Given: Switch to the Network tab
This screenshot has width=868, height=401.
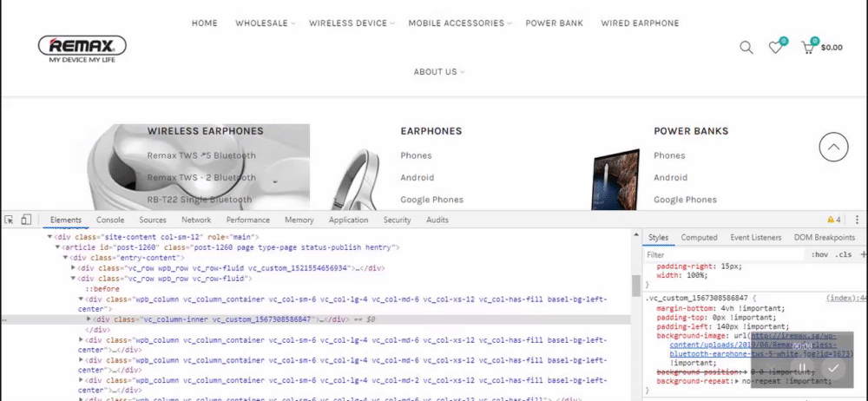Looking at the screenshot, I should [196, 220].
